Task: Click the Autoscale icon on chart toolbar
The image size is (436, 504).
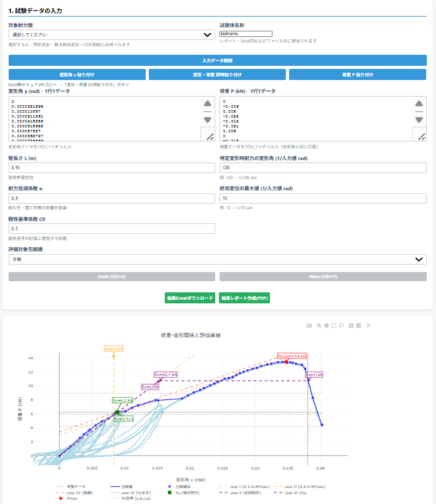Action: coord(368,325)
